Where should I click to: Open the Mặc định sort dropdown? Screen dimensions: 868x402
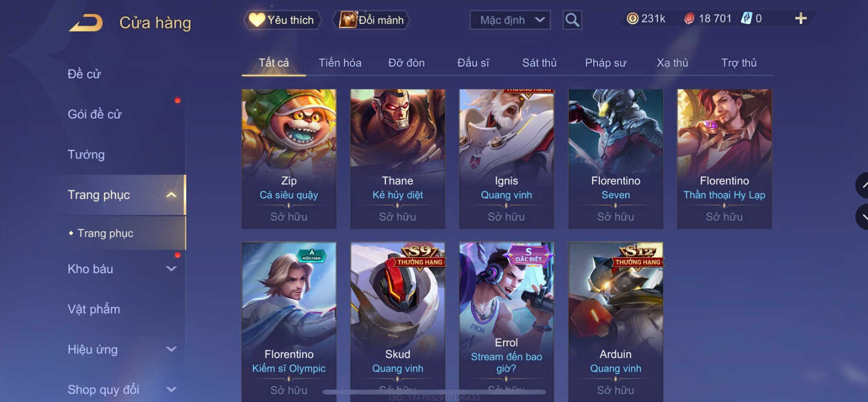510,20
